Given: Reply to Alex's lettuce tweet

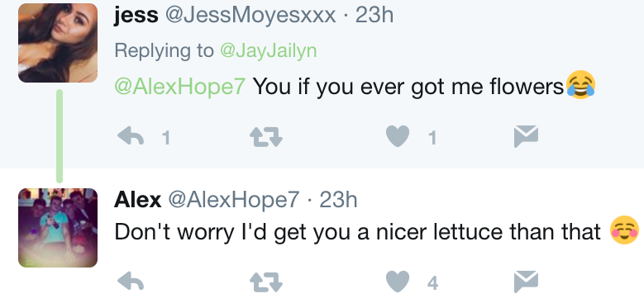Looking at the screenshot, I should [131, 282].
